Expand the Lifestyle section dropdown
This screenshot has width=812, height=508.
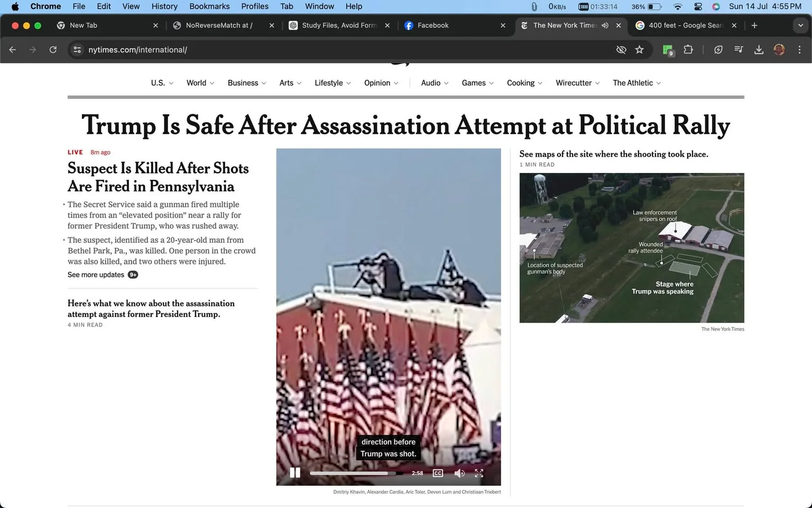[333, 83]
